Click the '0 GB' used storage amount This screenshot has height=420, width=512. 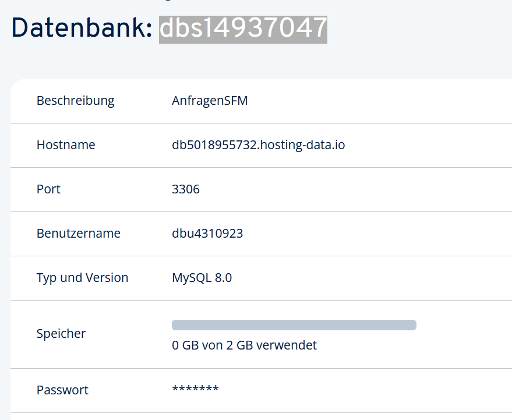pyautogui.click(x=185, y=345)
